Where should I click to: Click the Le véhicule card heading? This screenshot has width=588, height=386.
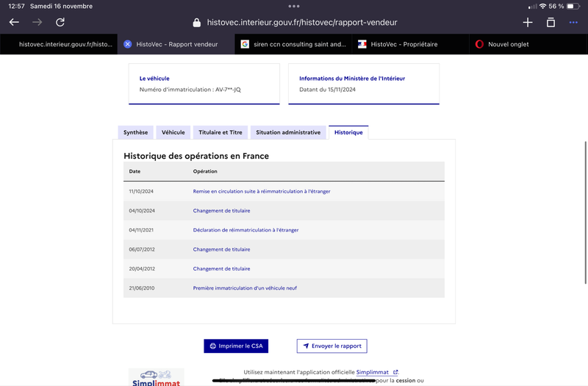tap(154, 79)
